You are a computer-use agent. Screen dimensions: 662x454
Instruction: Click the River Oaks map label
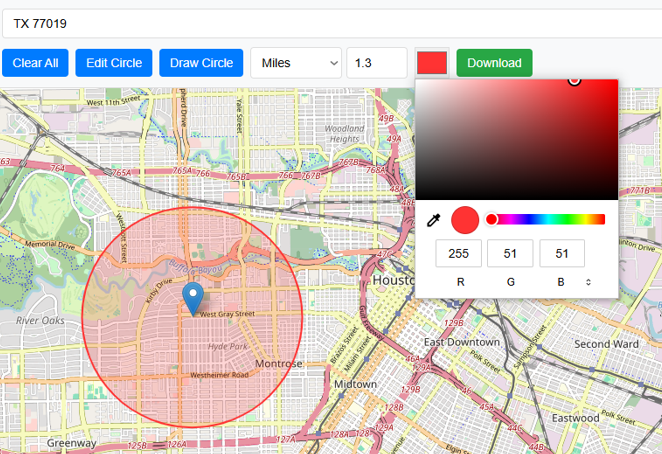click(41, 321)
